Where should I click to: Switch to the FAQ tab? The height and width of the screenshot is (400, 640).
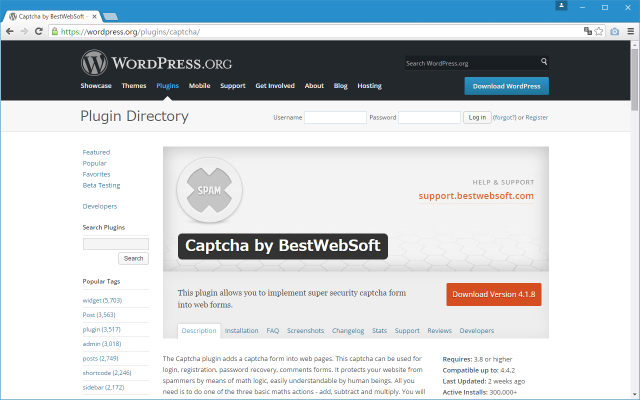(273, 331)
